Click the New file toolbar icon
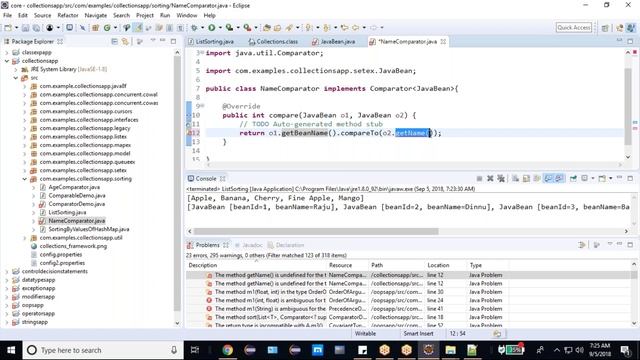The image size is (640, 360). [8, 28]
